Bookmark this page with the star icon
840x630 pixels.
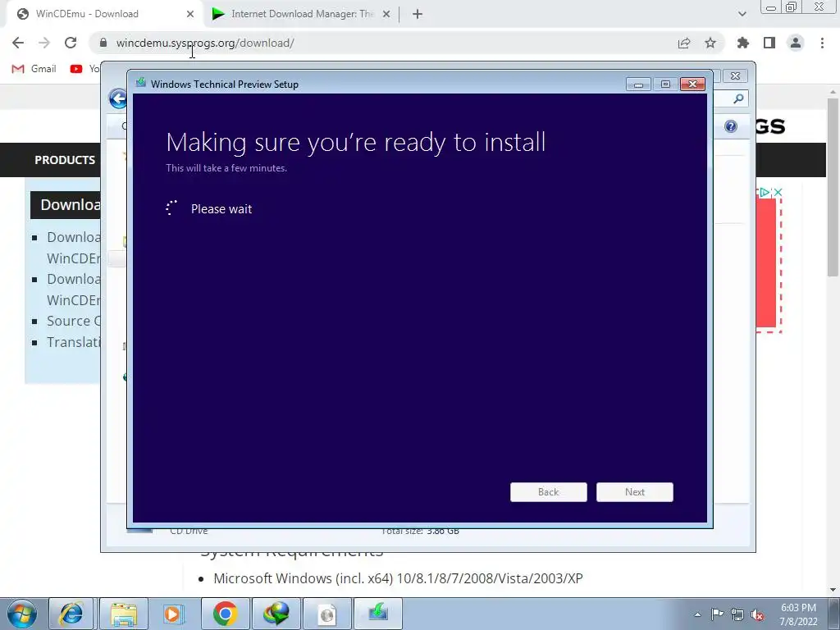pos(710,43)
